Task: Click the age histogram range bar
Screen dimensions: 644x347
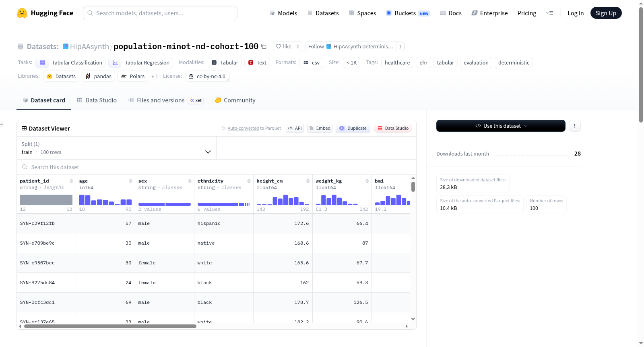Action: click(x=105, y=200)
